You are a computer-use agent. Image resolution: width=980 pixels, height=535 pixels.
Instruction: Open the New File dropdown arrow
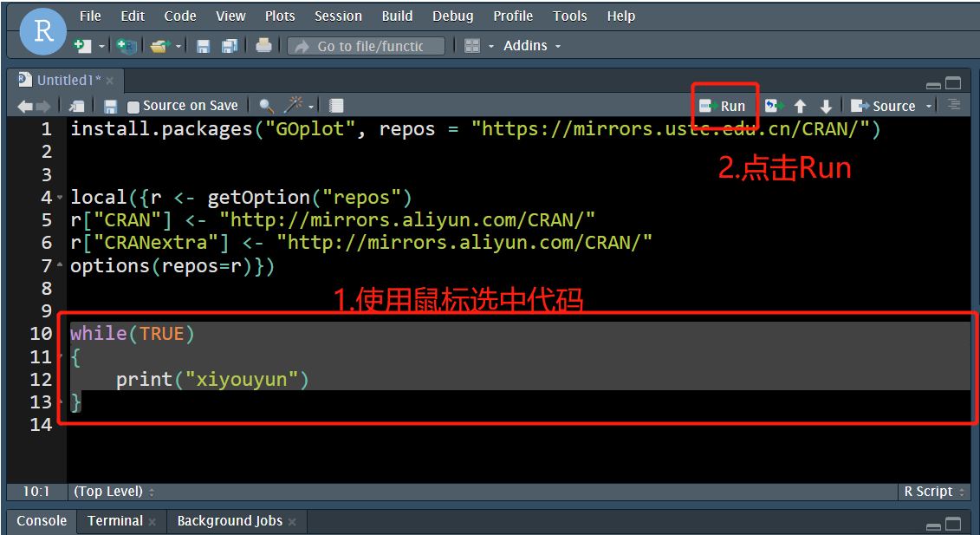point(101,46)
